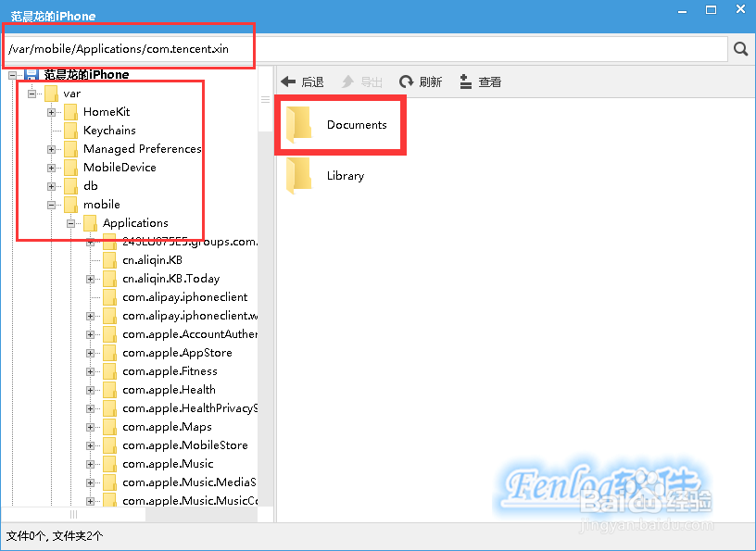Select com.apple.Music in the tree
Image resolution: width=756 pixels, height=551 pixels.
[168, 464]
